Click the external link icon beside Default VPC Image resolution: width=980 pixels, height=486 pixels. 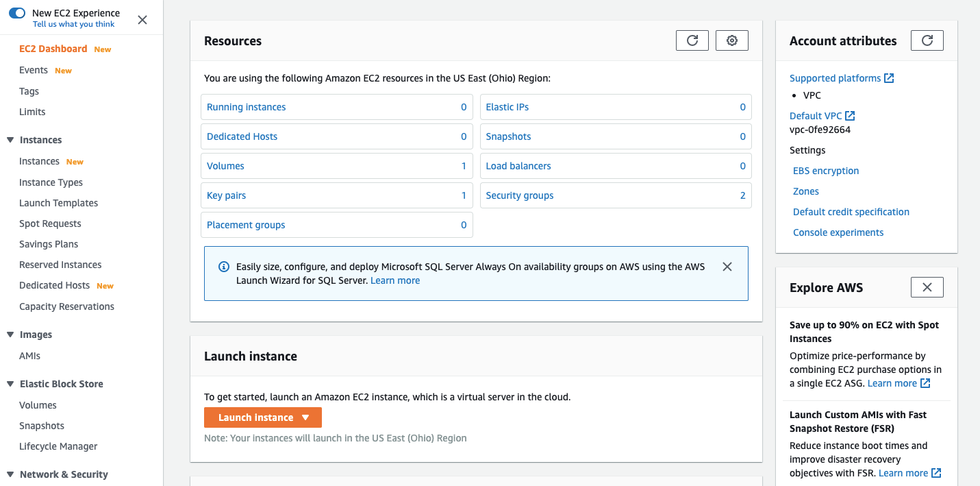[850, 116]
